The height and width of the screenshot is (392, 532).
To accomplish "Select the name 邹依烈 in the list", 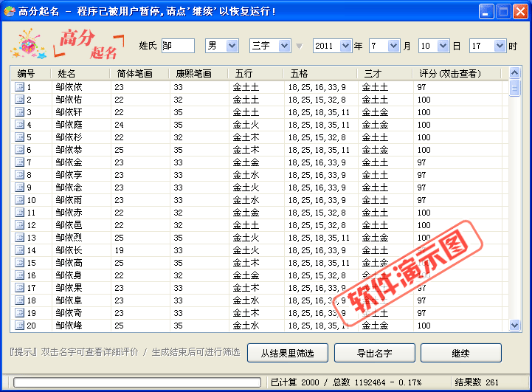I will (x=69, y=238).
